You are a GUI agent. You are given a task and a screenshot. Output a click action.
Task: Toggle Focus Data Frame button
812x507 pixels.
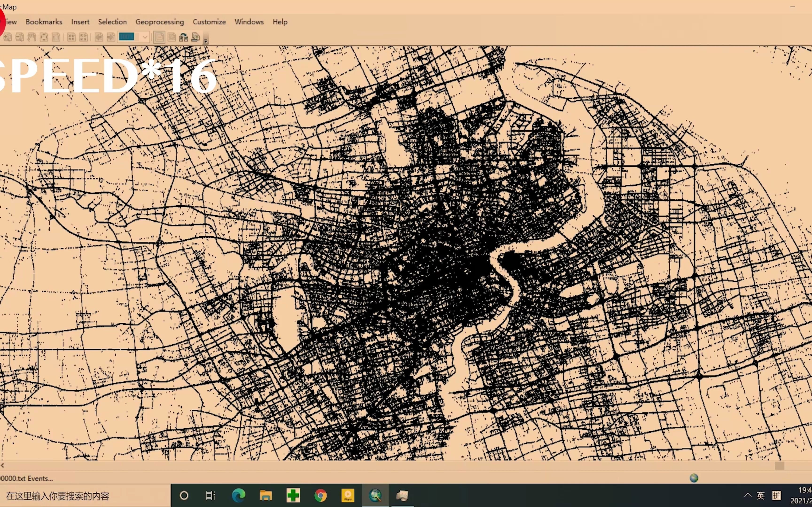click(172, 37)
